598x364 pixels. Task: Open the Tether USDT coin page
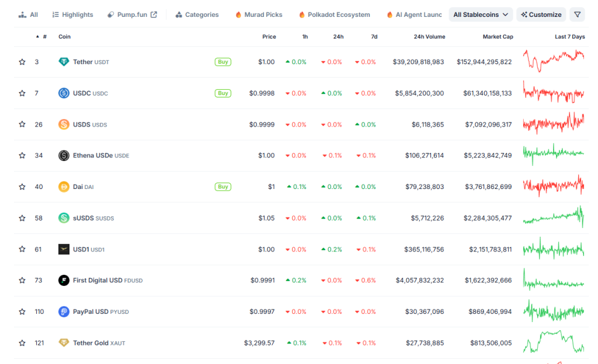point(91,62)
